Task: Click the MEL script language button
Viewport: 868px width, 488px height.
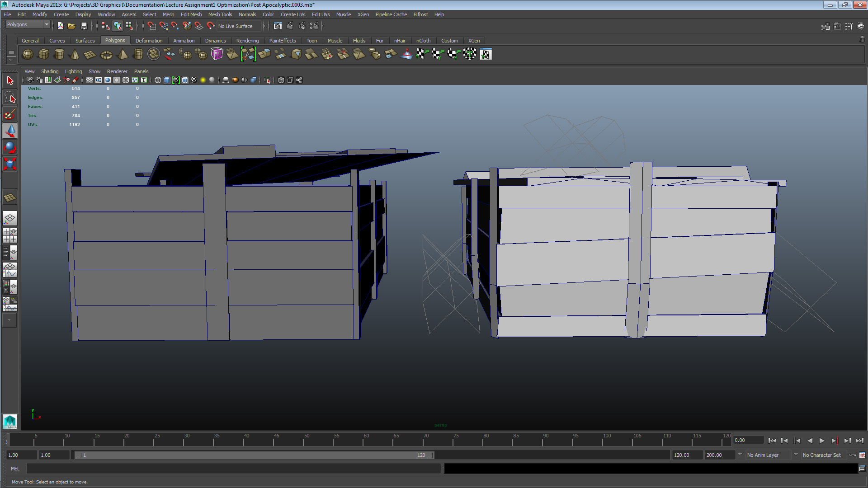Action: pos(15,469)
